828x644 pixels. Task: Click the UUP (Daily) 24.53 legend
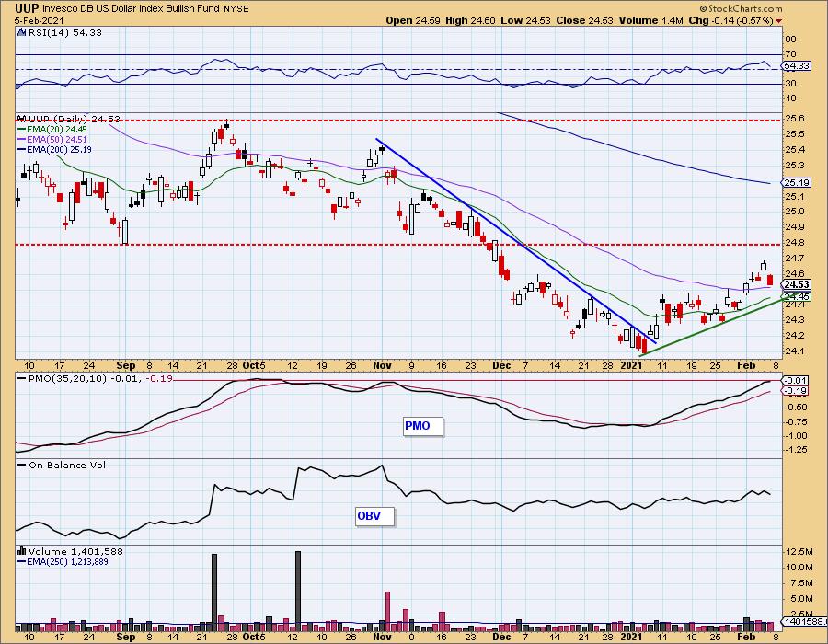click(74, 120)
